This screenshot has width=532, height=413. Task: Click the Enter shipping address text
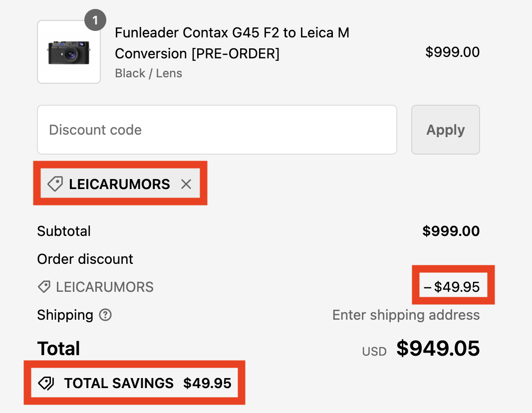click(406, 315)
